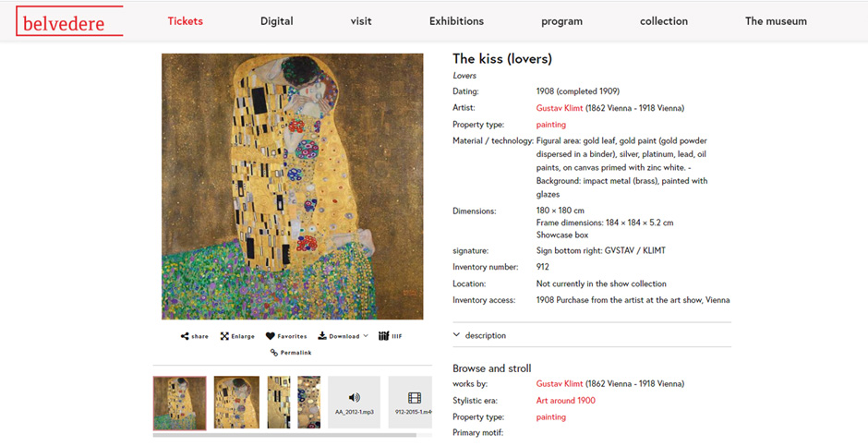The image size is (868, 446).
Task: Select the second thumbnail of the couple close-up
Action: click(x=236, y=403)
